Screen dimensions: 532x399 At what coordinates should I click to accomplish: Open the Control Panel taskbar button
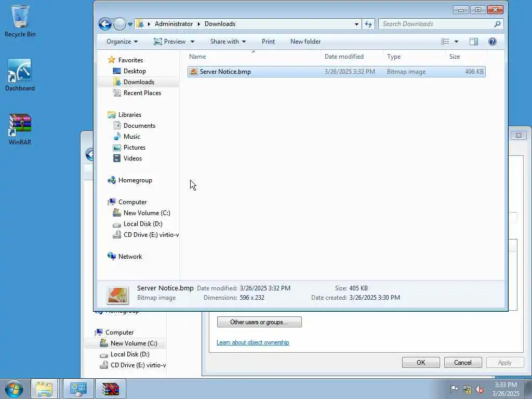78,389
